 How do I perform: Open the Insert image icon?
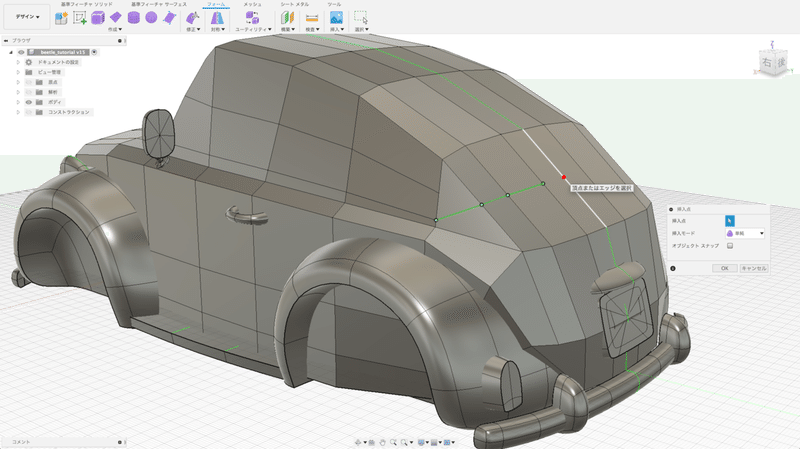[x=336, y=19]
